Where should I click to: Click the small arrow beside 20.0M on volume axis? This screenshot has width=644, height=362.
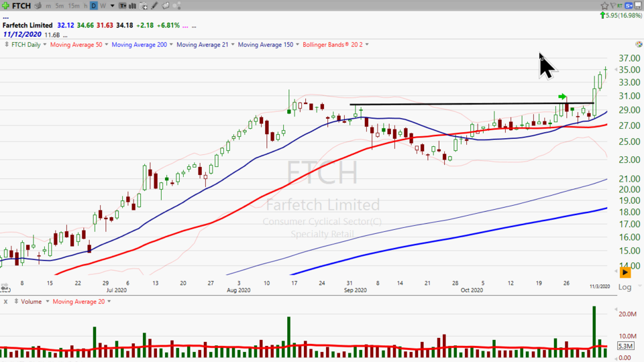(616, 310)
